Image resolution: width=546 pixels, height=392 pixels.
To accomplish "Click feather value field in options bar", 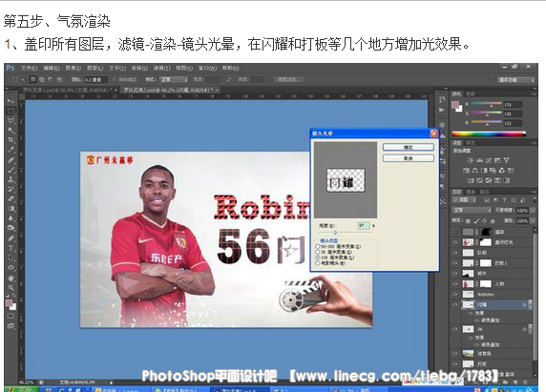I will point(95,80).
